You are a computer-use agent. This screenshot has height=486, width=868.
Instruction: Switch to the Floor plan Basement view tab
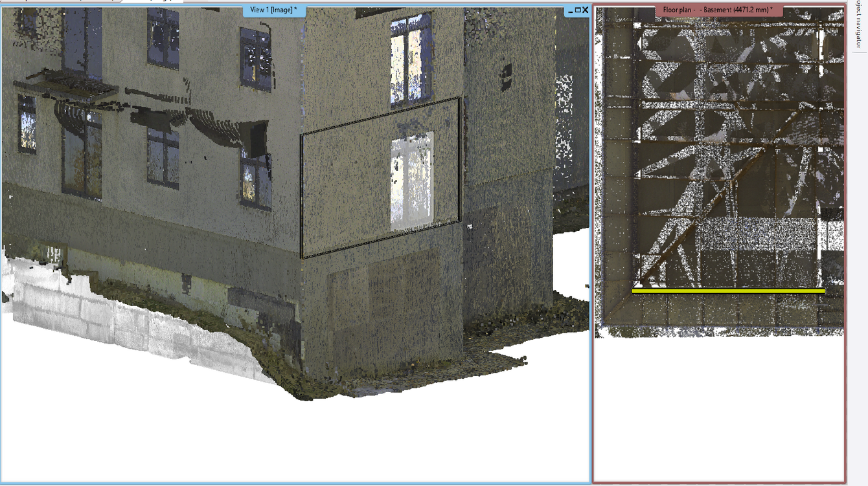coord(718,10)
